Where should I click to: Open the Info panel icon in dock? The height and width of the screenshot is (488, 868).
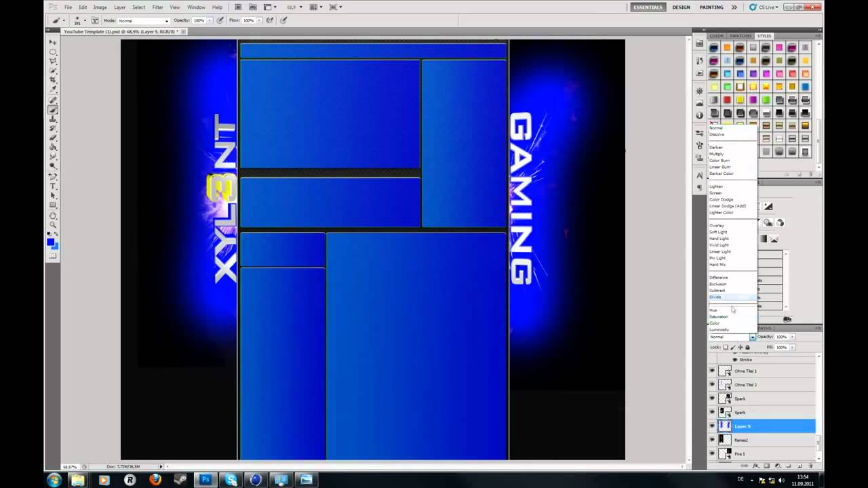click(699, 115)
